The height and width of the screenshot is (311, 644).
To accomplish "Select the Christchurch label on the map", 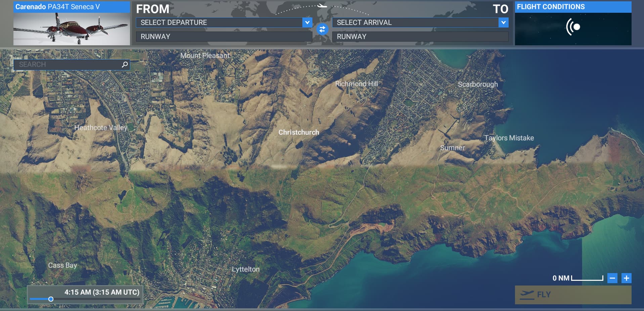I will click(299, 132).
